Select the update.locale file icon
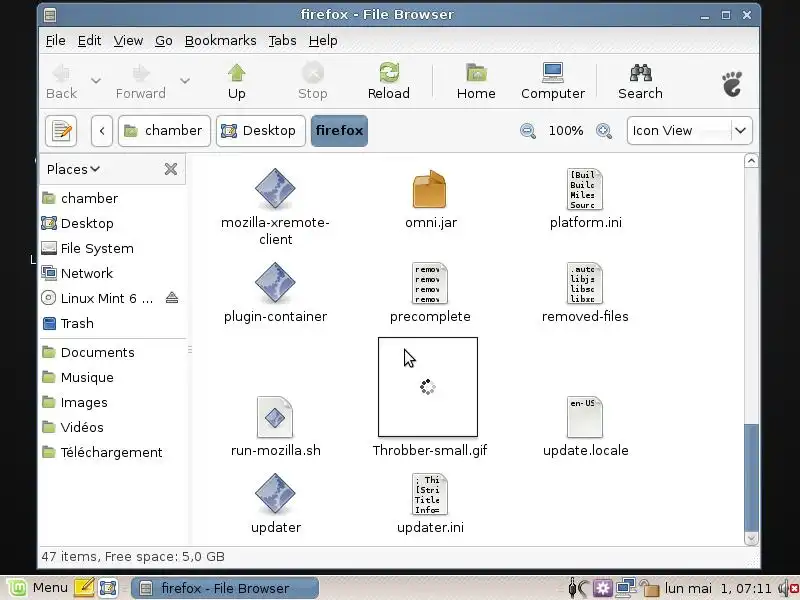Viewport: 800px width, 600px height. 585,417
